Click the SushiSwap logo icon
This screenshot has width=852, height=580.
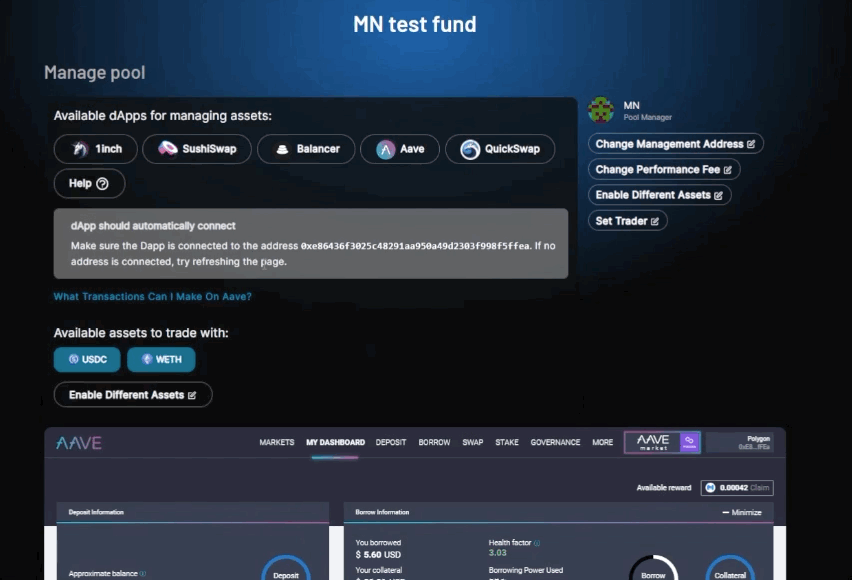168,148
